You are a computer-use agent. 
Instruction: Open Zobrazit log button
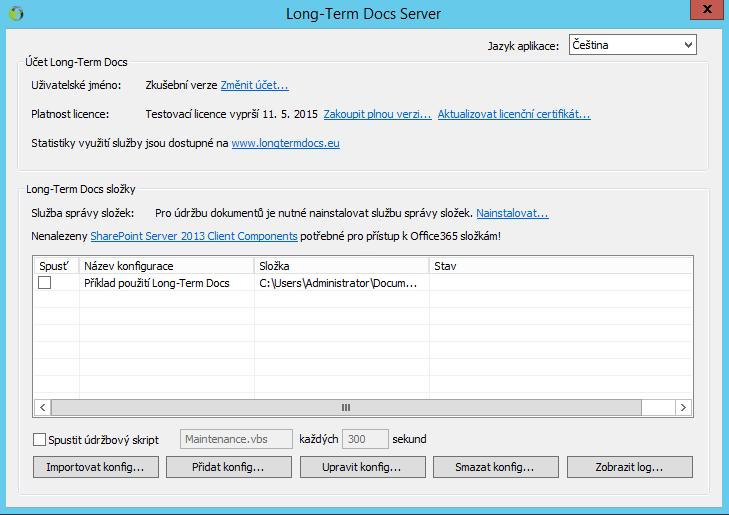[x=630, y=467]
